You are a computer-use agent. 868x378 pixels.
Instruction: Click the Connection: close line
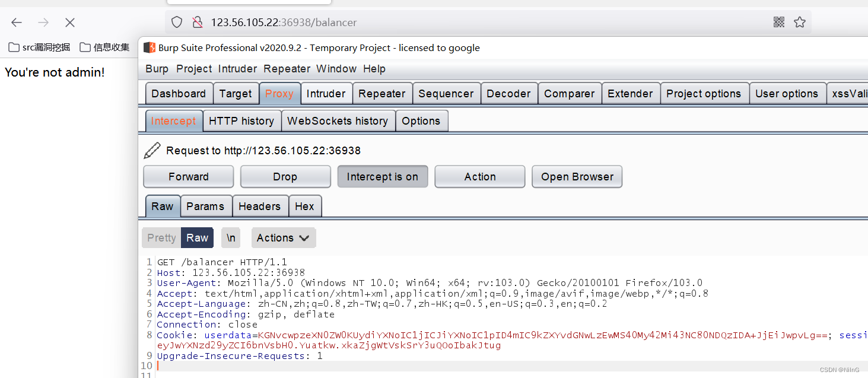(x=207, y=325)
